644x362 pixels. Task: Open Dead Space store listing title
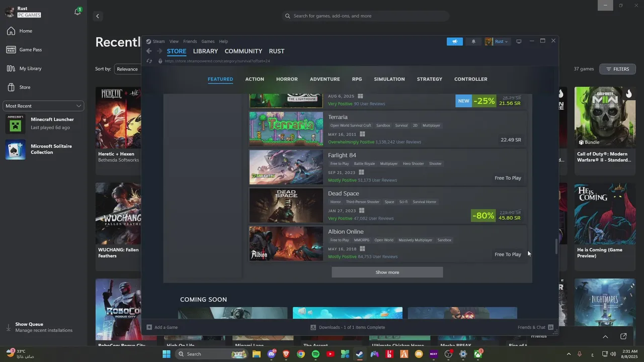344,194
